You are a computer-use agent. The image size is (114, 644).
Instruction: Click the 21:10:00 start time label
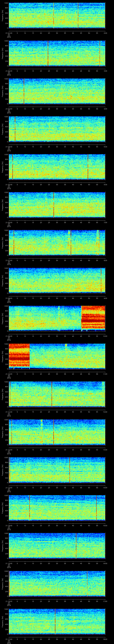point(9,374)
